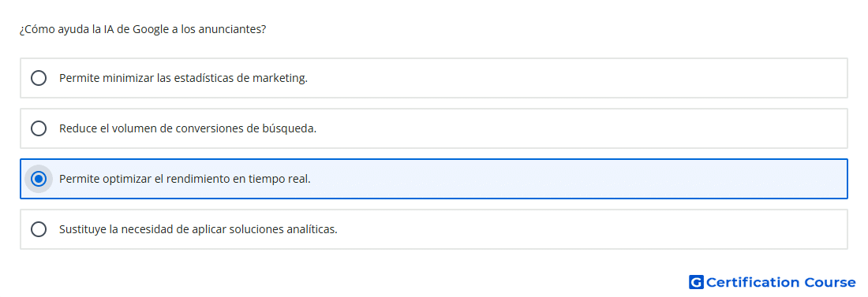Click the answer text 'Permite minimizar las estadísticas de marketing.'
Viewport: 868px width, 297px height.
point(183,78)
